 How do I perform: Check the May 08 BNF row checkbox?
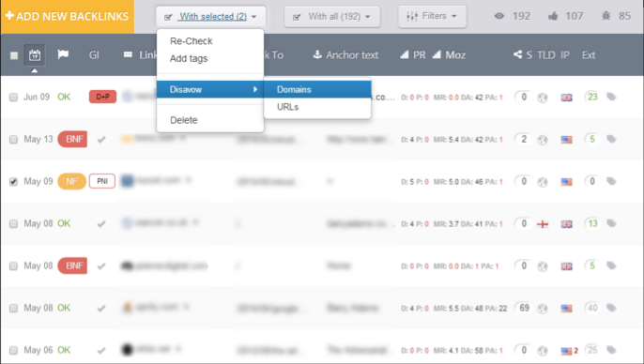coord(13,265)
